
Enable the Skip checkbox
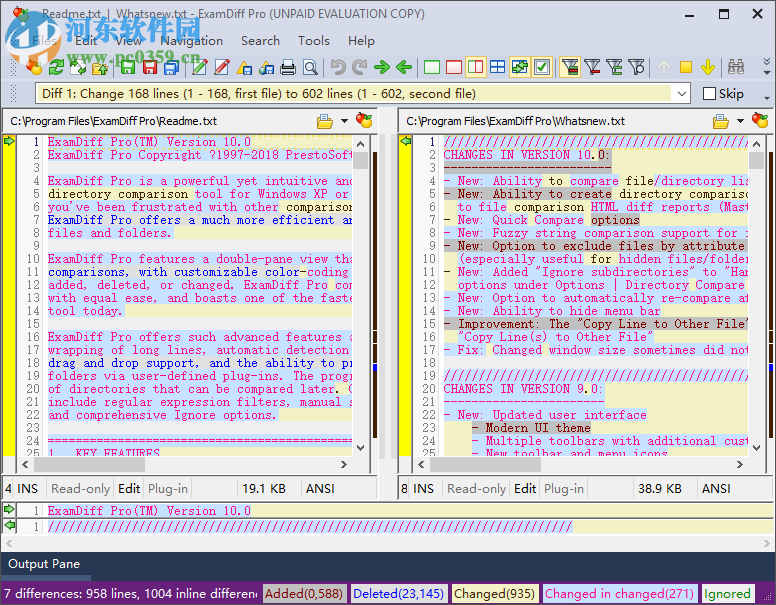pyautogui.click(x=709, y=94)
